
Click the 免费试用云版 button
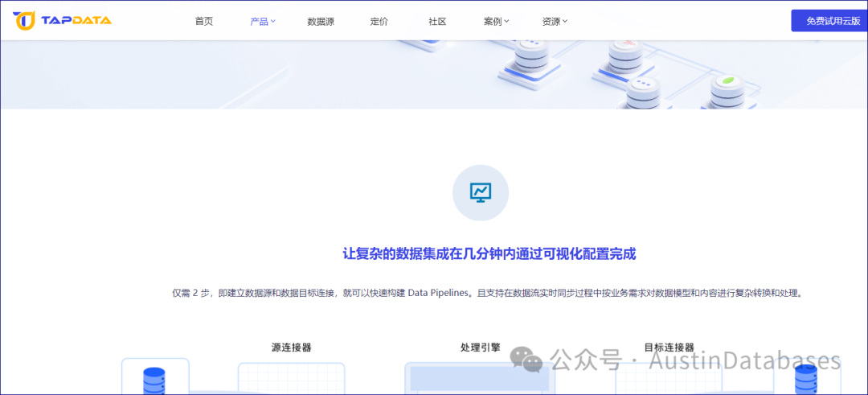tap(829, 20)
